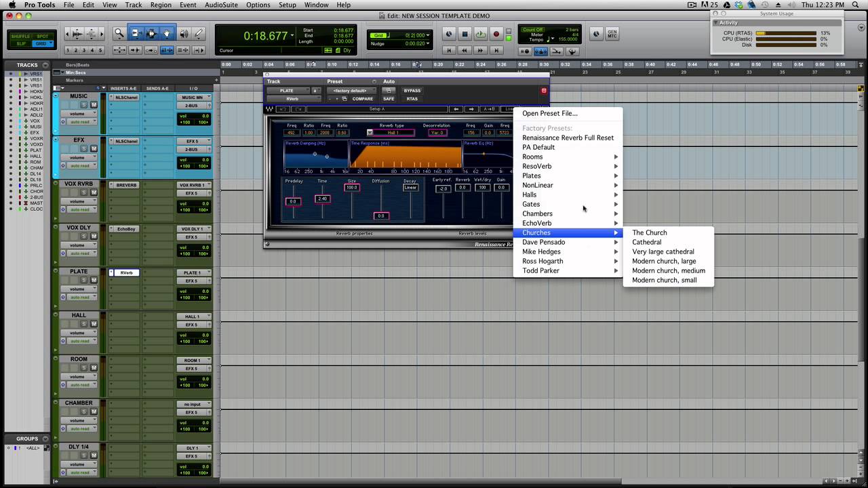
Task: Select the Selector waveform tool
Action: pos(151,33)
